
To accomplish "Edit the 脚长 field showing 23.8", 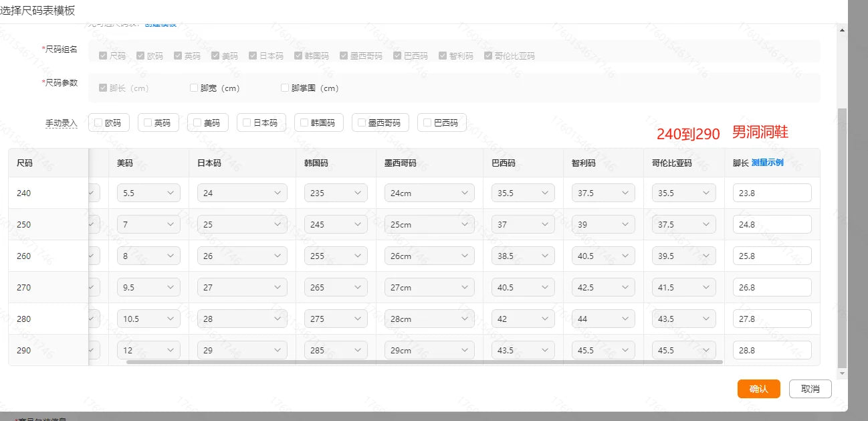I will tap(772, 193).
